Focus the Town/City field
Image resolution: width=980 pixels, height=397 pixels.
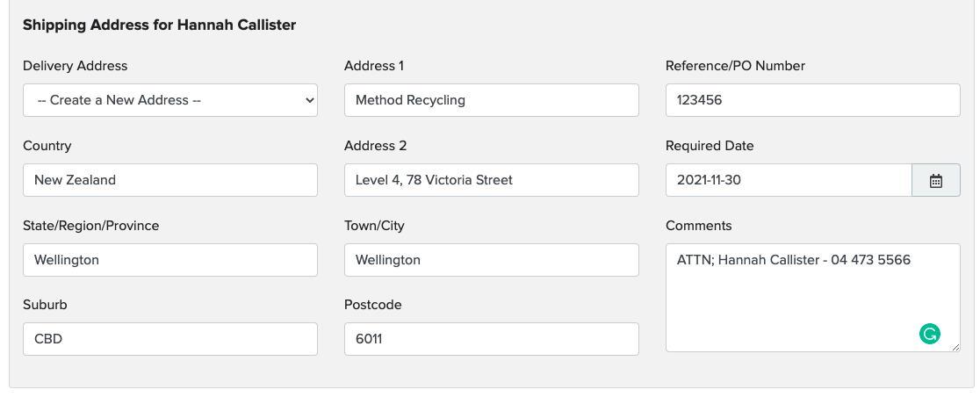[491, 260]
